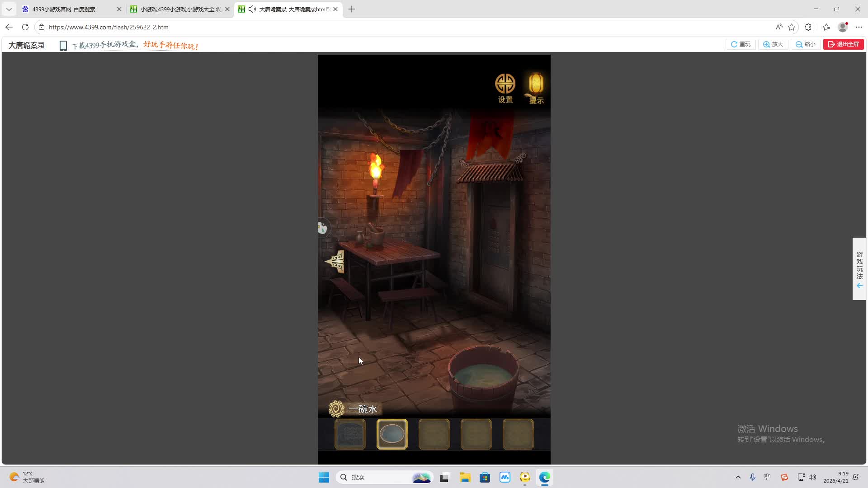Select the bowl of water inventory slot
868x488 pixels.
(x=392, y=434)
